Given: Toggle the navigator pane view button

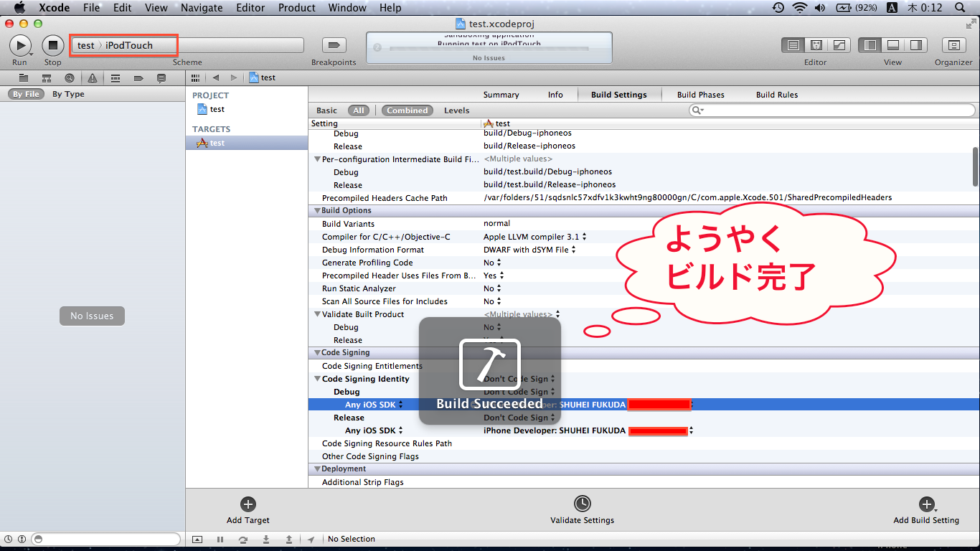Looking at the screenshot, I should tap(870, 45).
